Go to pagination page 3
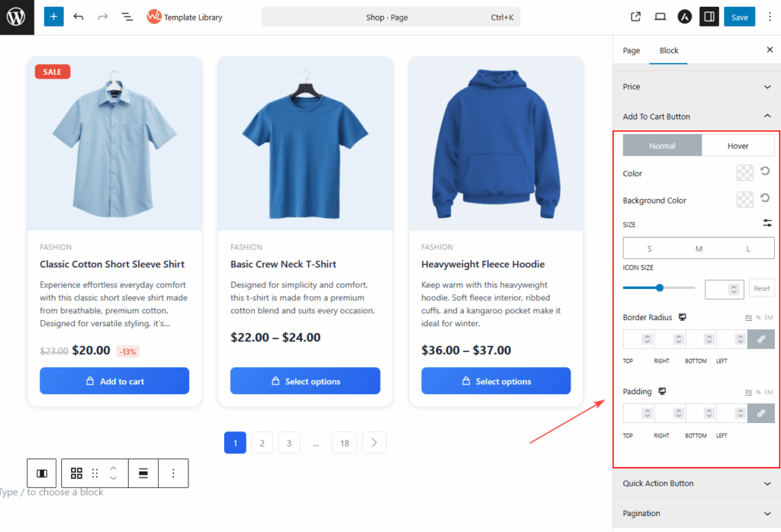 pos(289,442)
